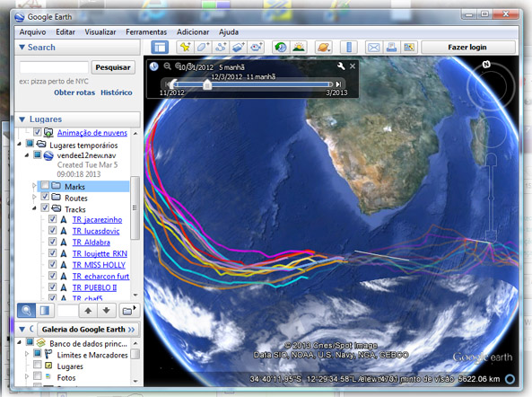The image size is (532, 397).
Task: Click into the search input field
Action: (x=54, y=67)
